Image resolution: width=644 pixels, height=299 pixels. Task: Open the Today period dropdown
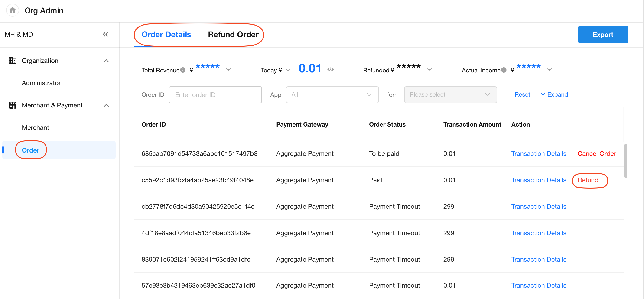point(288,70)
